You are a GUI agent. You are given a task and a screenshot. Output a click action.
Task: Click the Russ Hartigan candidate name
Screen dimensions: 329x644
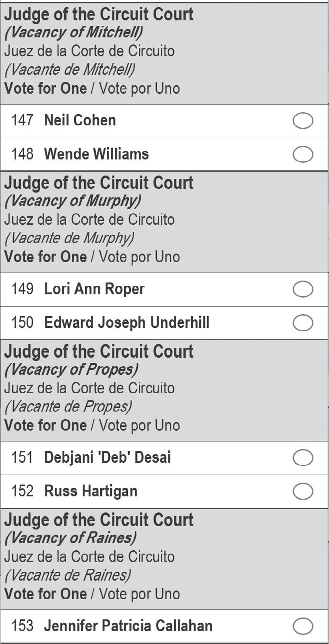(x=91, y=491)
